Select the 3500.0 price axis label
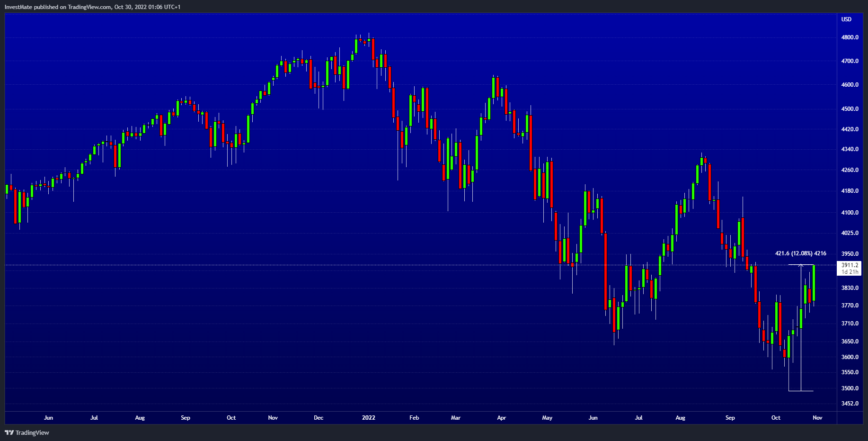 tap(850, 388)
